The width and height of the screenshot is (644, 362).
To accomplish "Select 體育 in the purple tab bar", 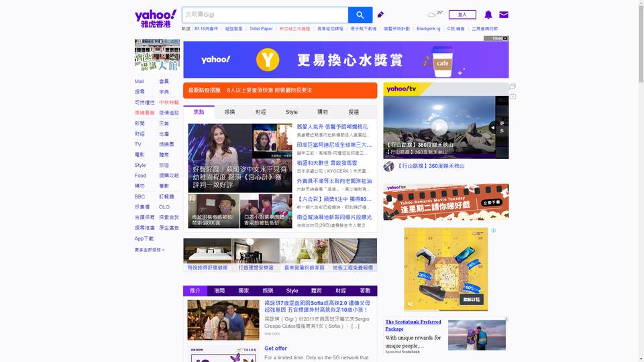I will [x=316, y=290].
